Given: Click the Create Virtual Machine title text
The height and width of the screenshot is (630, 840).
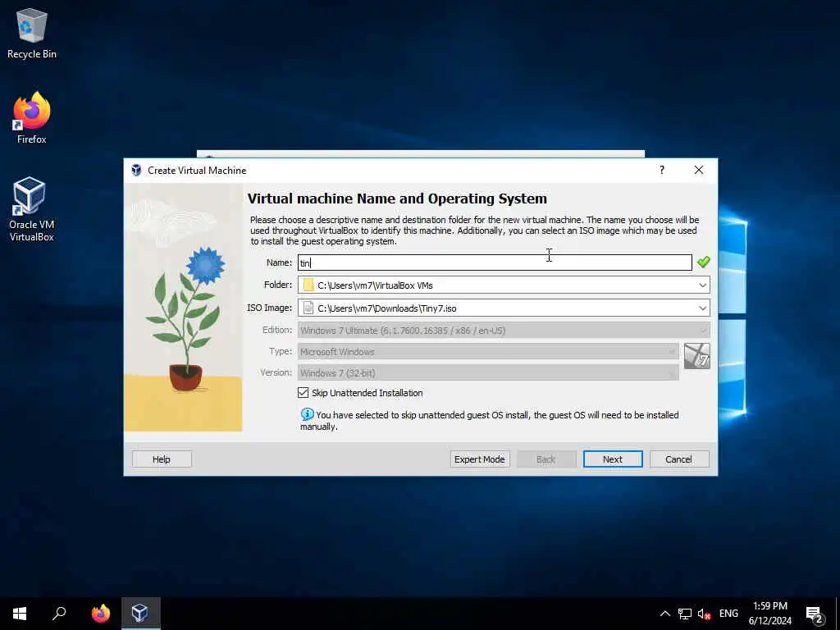Looking at the screenshot, I should (x=197, y=171).
